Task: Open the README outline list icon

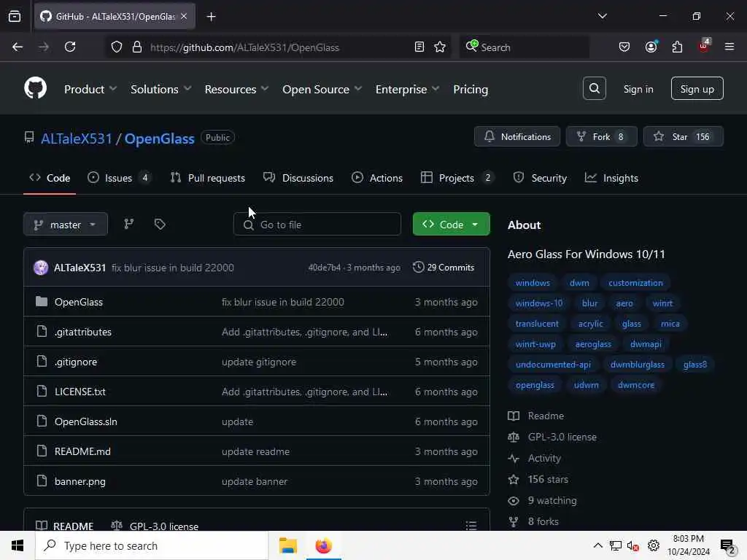Action: pyautogui.click(x=471, y=525)
